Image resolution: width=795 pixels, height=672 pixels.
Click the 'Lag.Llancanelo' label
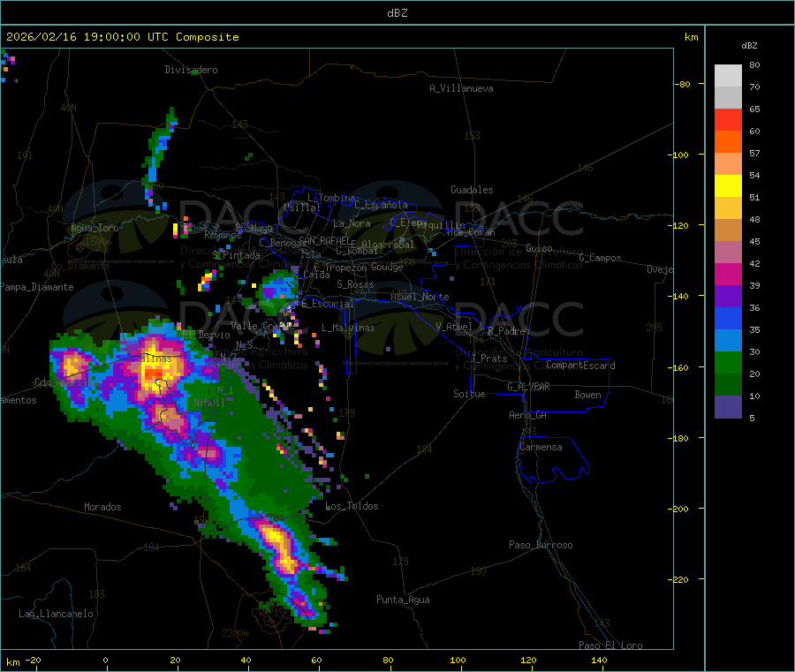[56, 614]
